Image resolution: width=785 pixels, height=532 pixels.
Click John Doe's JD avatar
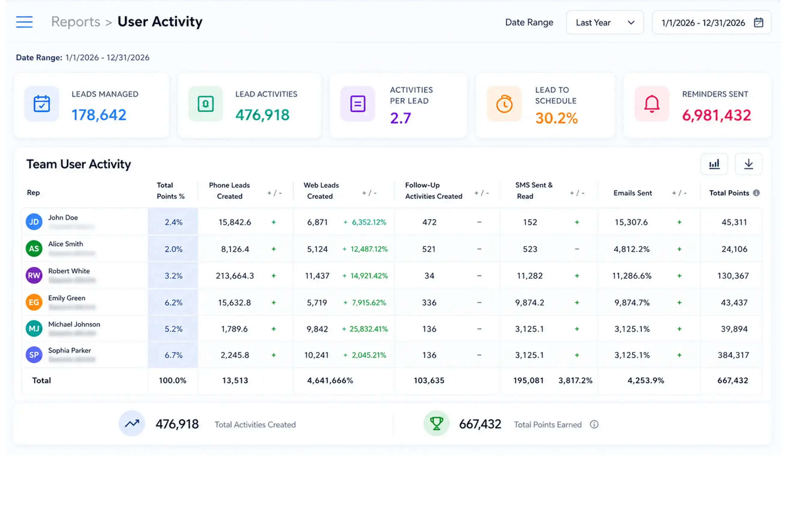[x=34, y=222]
